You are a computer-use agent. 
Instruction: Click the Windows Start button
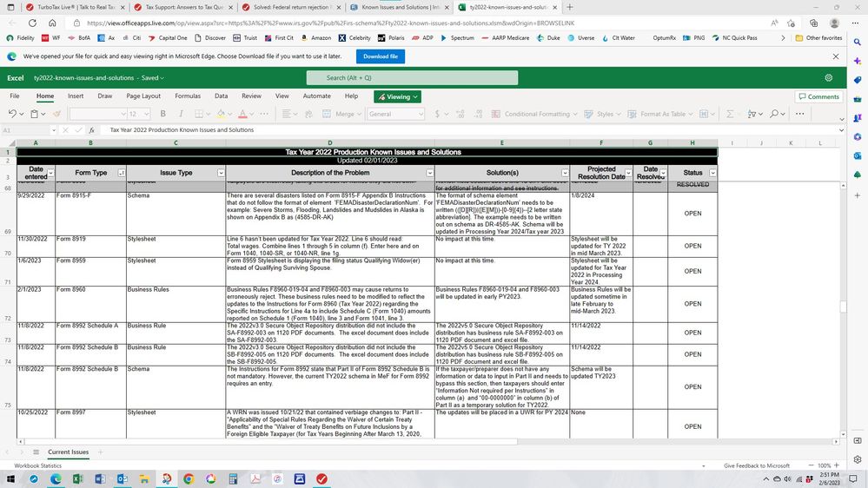pos(10,478)
